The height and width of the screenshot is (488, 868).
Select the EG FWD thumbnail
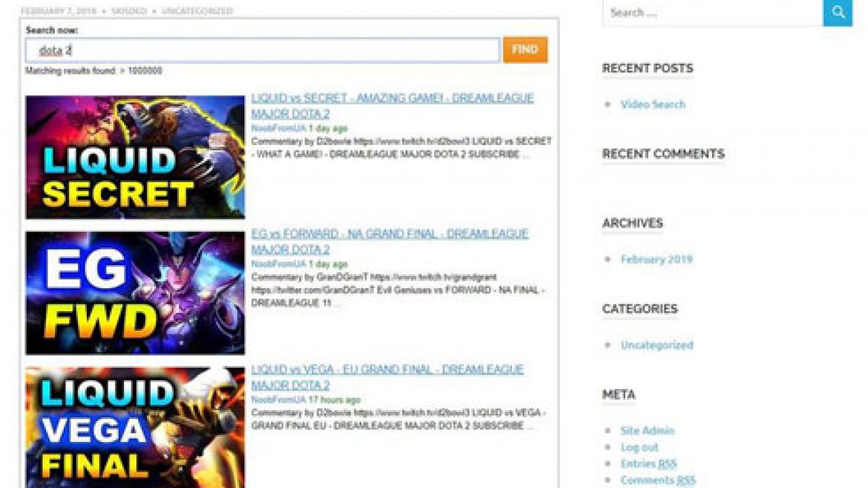(135, 293)
